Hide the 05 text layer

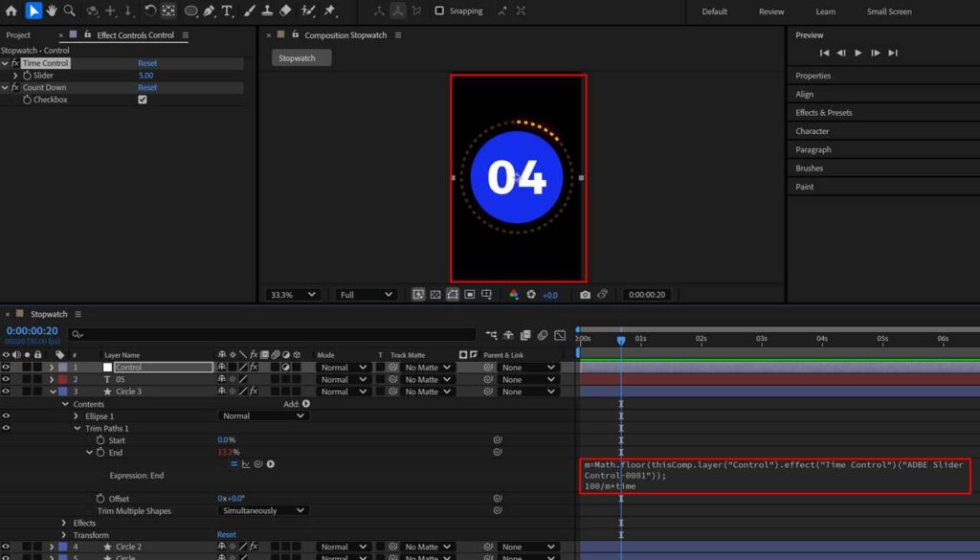click(x=6, y=379)
